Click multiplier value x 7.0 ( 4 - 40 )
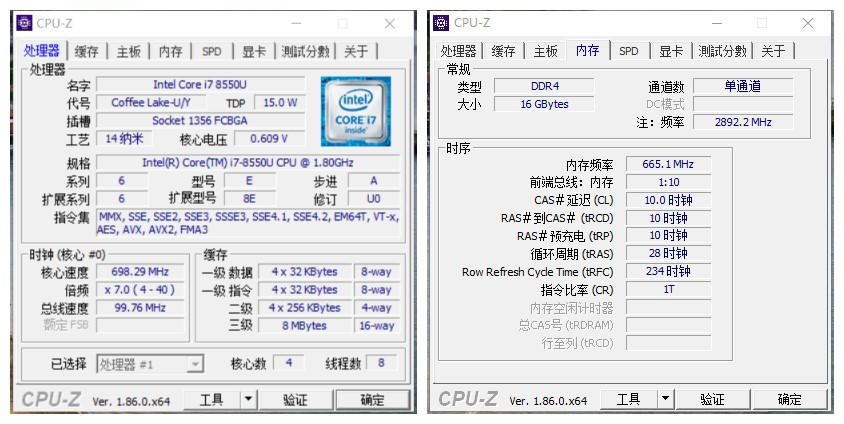844x424 pixels. (140, 289)
